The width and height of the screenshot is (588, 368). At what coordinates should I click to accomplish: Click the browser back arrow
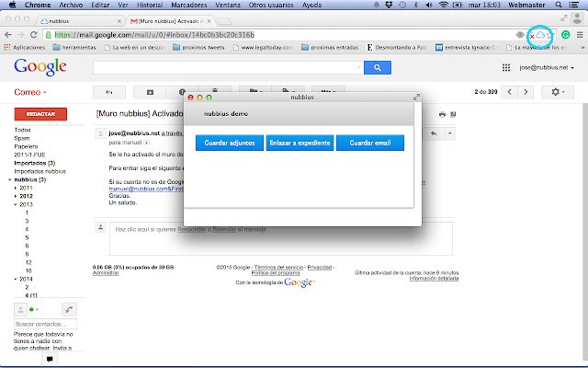[8, 35]
